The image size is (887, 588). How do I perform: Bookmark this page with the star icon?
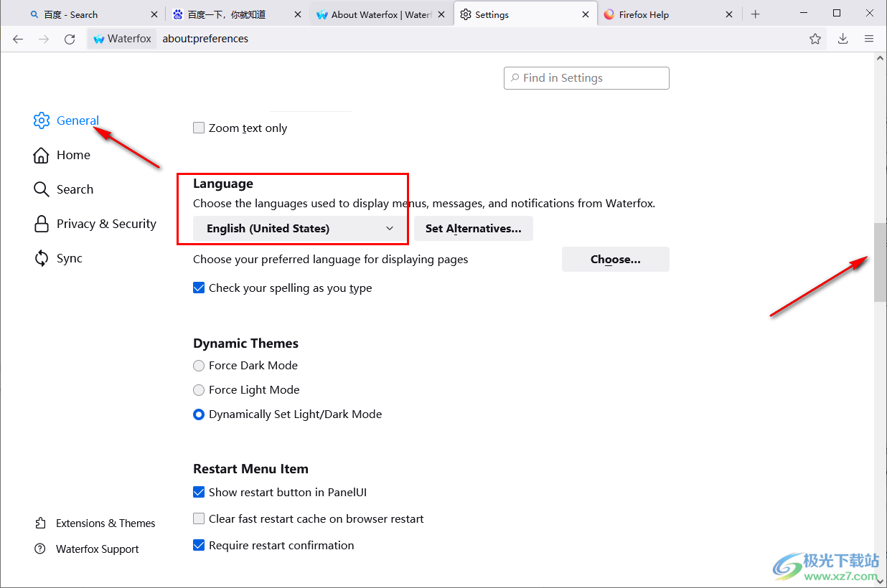(x=815, y=39)
